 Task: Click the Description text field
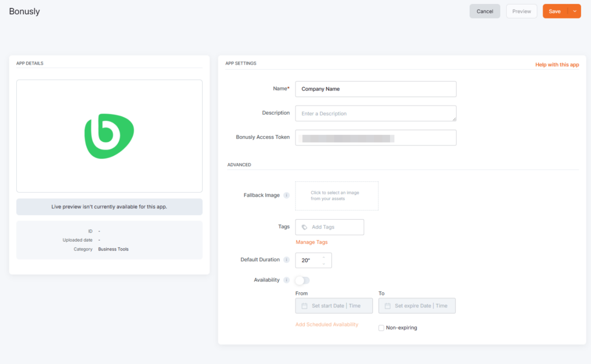pyautogui.click(x=375, y=114)
